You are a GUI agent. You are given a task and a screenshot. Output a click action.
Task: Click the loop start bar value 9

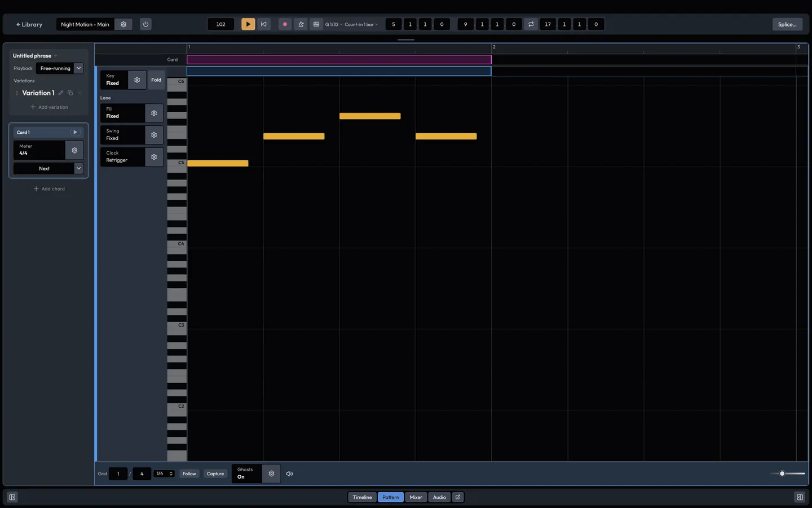465,24
